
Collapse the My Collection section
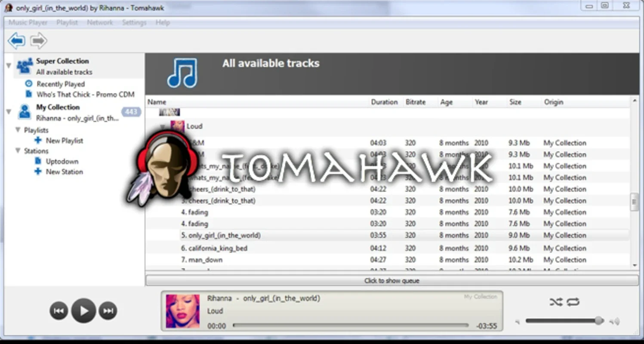[9, 112]
